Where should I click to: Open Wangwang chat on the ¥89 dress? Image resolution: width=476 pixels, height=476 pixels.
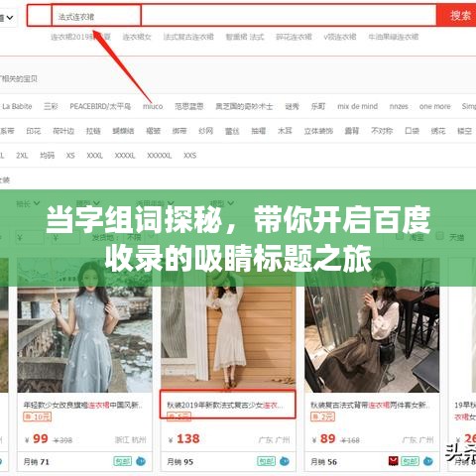tap(428, 461)
